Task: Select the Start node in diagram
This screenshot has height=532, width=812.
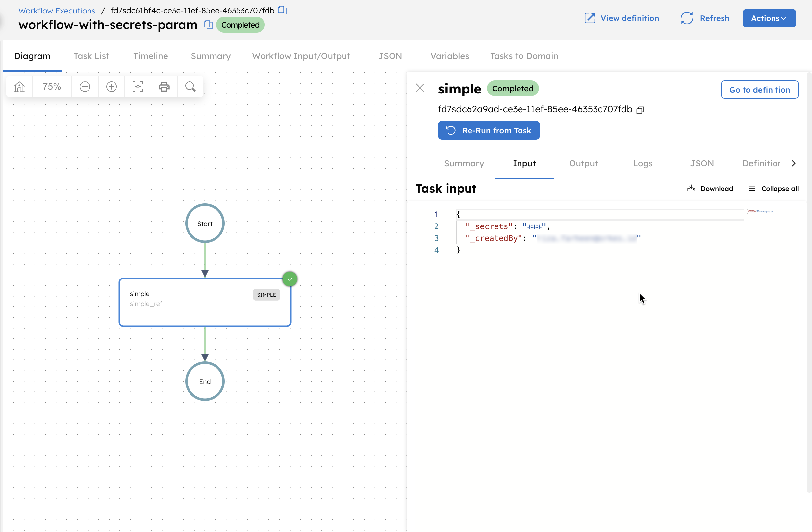Action: point(205,223)
